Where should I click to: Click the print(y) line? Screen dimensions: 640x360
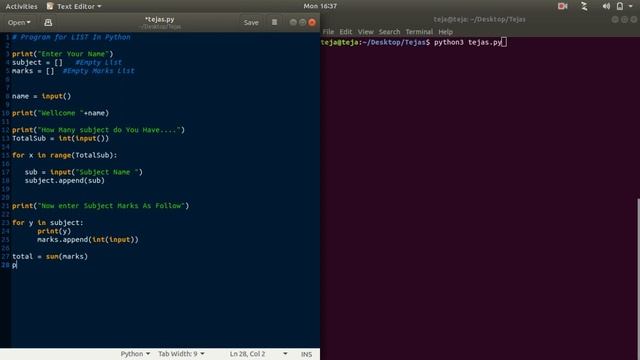click(54, 231)
